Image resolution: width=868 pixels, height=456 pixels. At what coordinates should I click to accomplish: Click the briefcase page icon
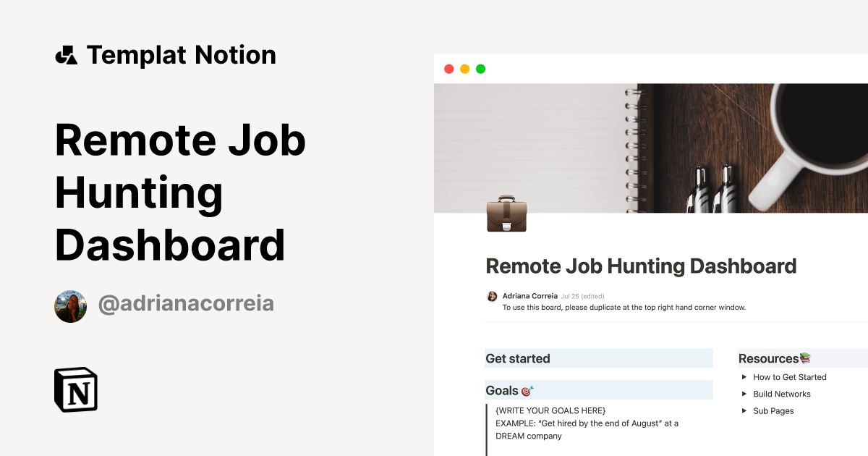coord(506,214)
